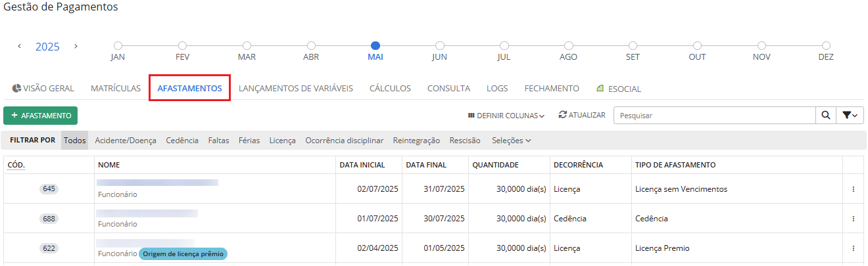Select the Todos filter
The image size is (868, 266).
point(75,141)
